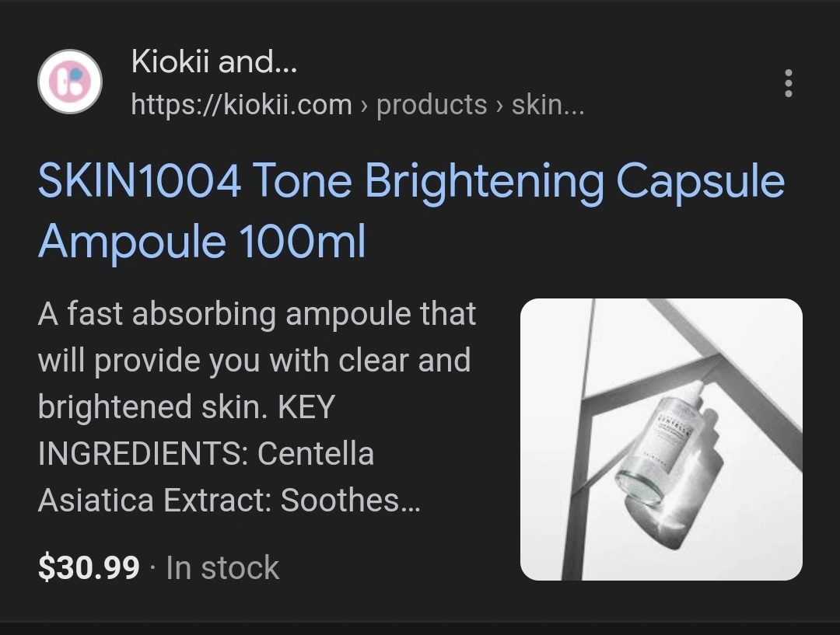Click the 'In stock' availability label
Viewport: 840px width, 635px height.
[223, 567]
